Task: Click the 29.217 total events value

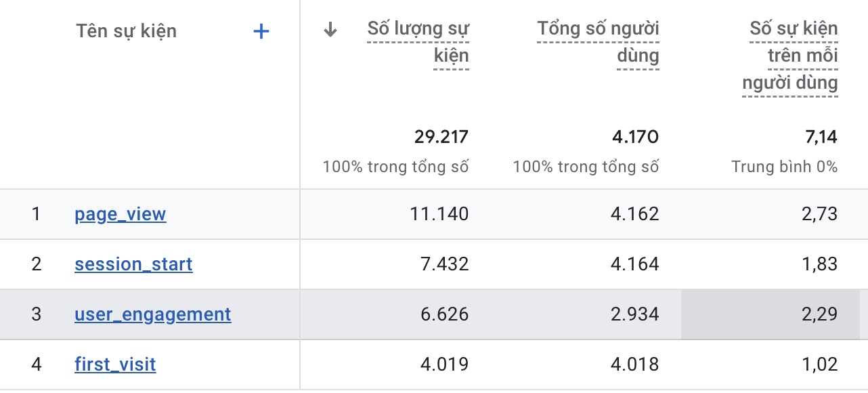Action: pyautogui.click(x=441, y=138)
